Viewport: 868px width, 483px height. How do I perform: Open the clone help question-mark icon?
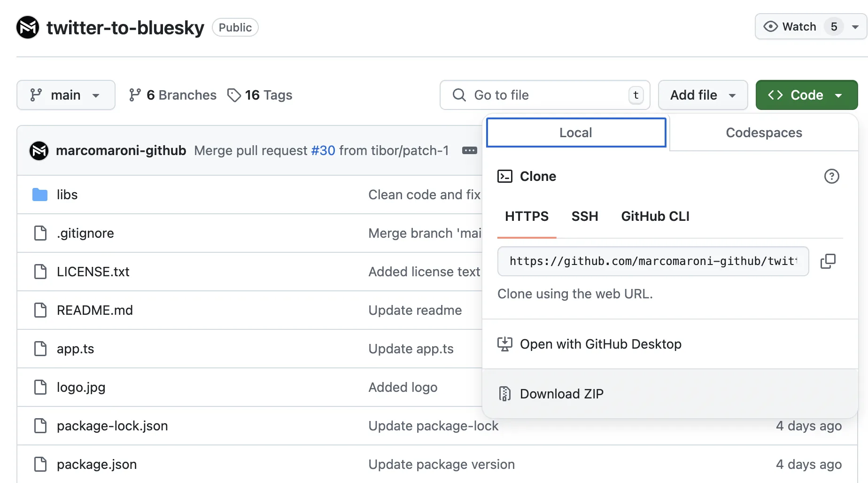pyautogui.click(x=831, y=176)
